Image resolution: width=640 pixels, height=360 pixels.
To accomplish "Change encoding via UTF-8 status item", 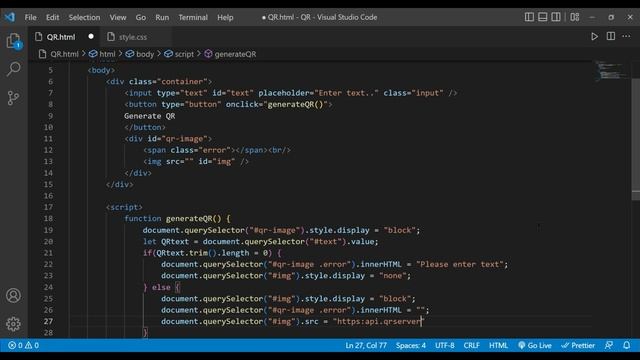I will [x=444, y=345].
